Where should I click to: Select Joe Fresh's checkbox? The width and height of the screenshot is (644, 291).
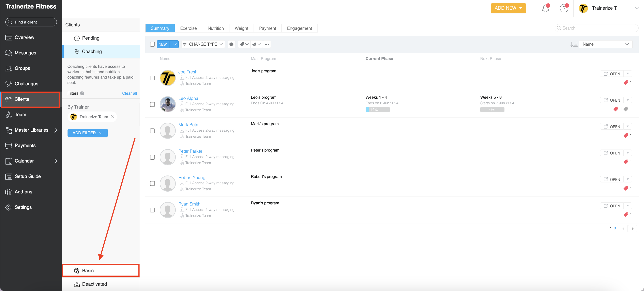(x=152, y=78)
